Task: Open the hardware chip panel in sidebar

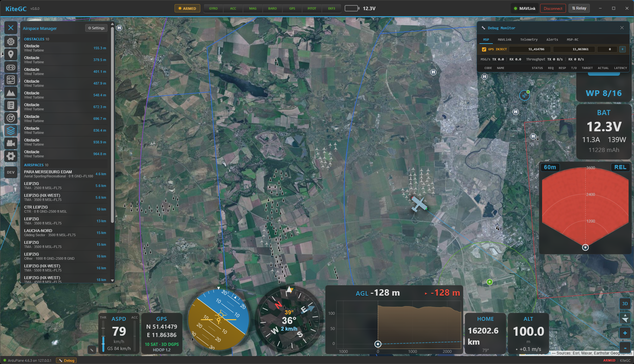Action: click(x=11, y=42)
